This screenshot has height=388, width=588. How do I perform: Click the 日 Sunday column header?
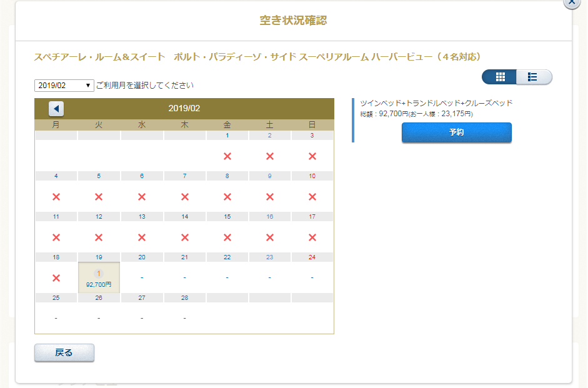(x=312, y=125)
